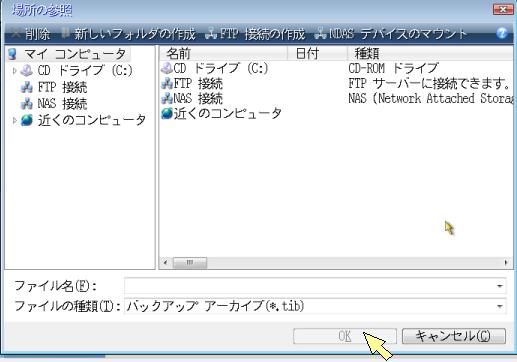
Task: Click the help question mark icon
Action: [502, 33]
